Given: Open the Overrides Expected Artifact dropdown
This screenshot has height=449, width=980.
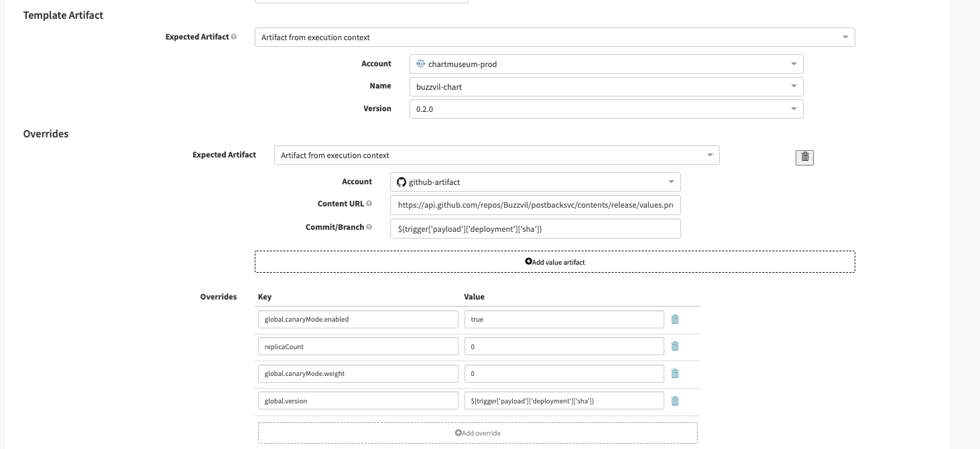Looking at the screenshot, I should 496,155.
